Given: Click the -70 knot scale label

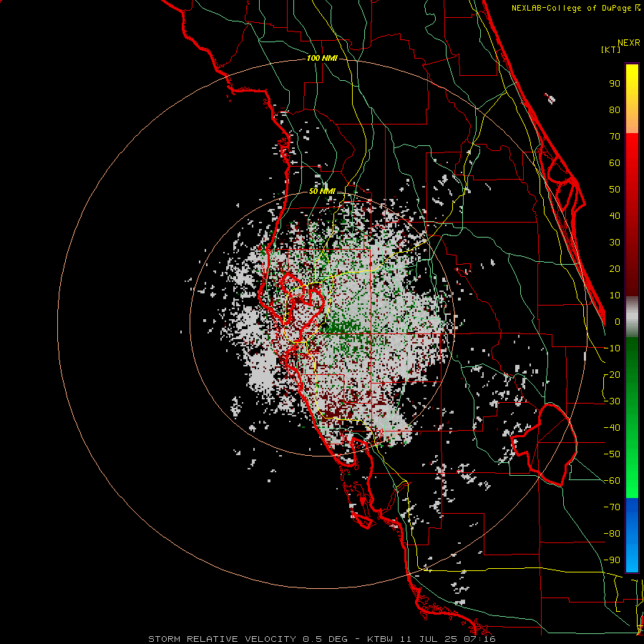Looking at the screenshot, I should (612, 507).
